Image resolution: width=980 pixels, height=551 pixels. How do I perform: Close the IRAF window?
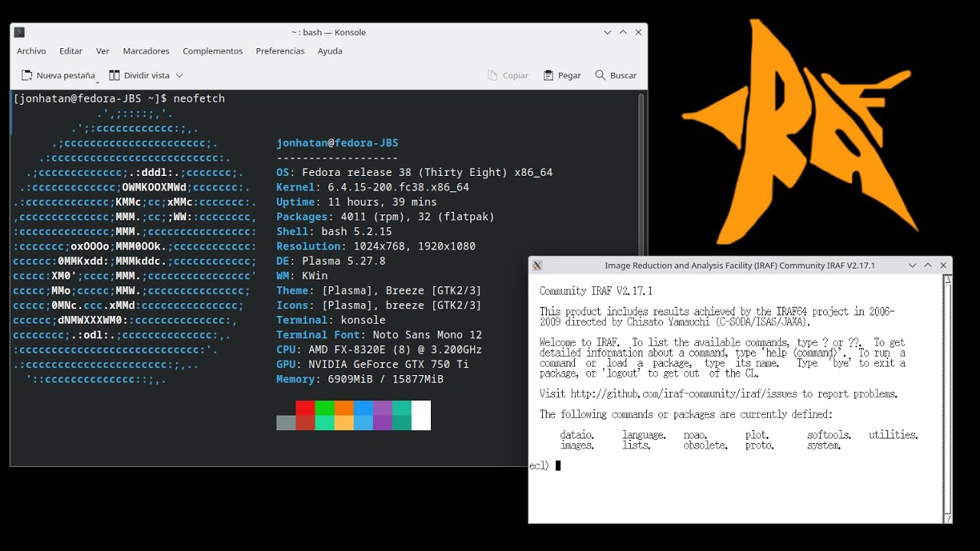(x=943, y=266)
